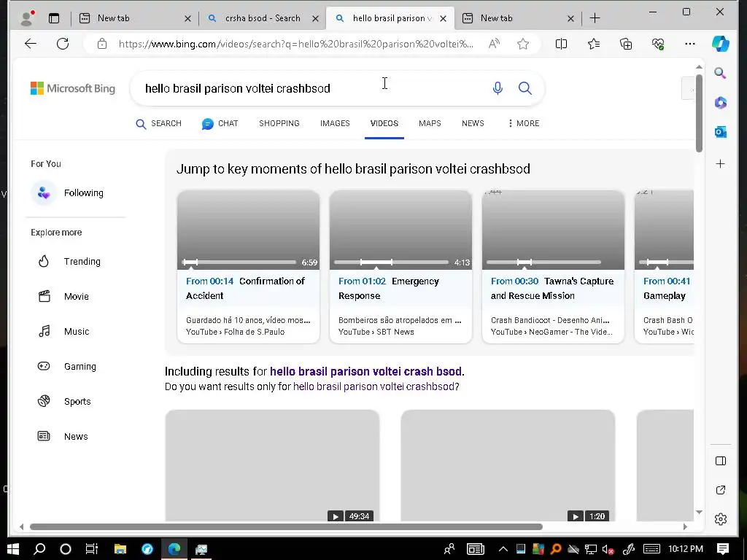Open video thumbnail with 1:20 duration
This screenshot has height=560, width=747.
point(508,465)
